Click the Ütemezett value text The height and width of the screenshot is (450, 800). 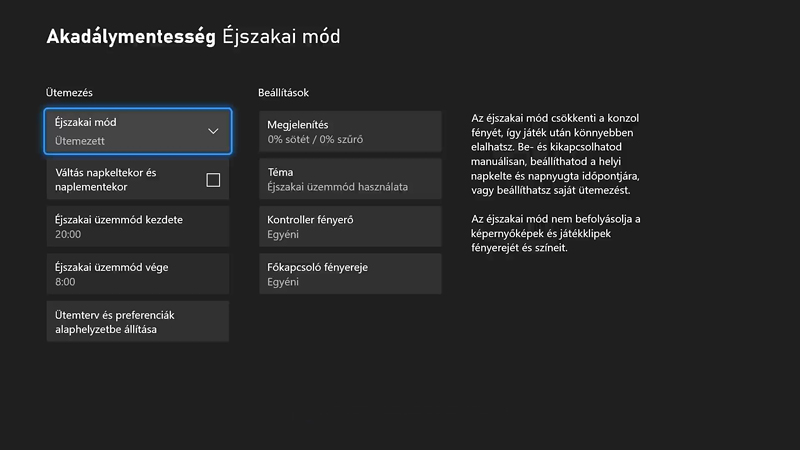tap(80, 141)
